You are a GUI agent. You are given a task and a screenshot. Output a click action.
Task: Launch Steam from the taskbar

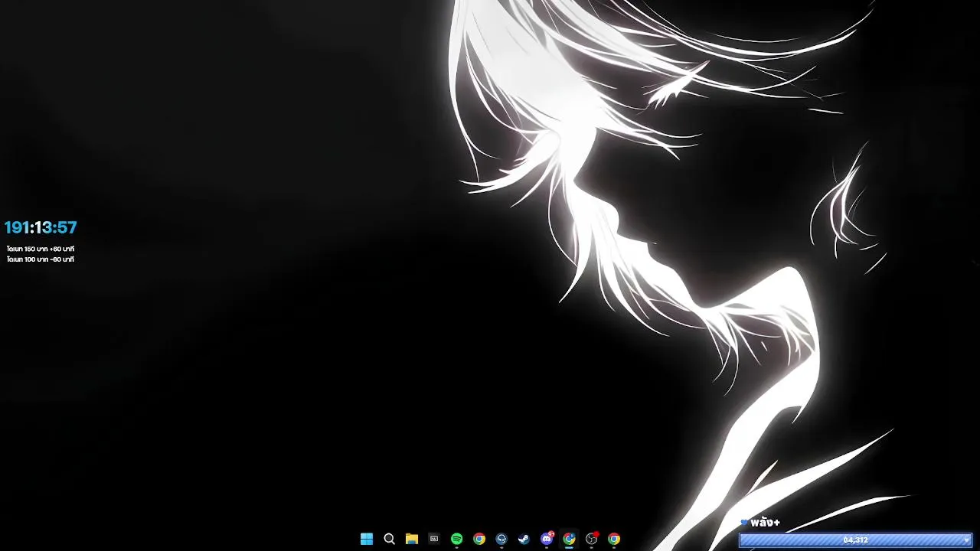click(x=524, y=539)
